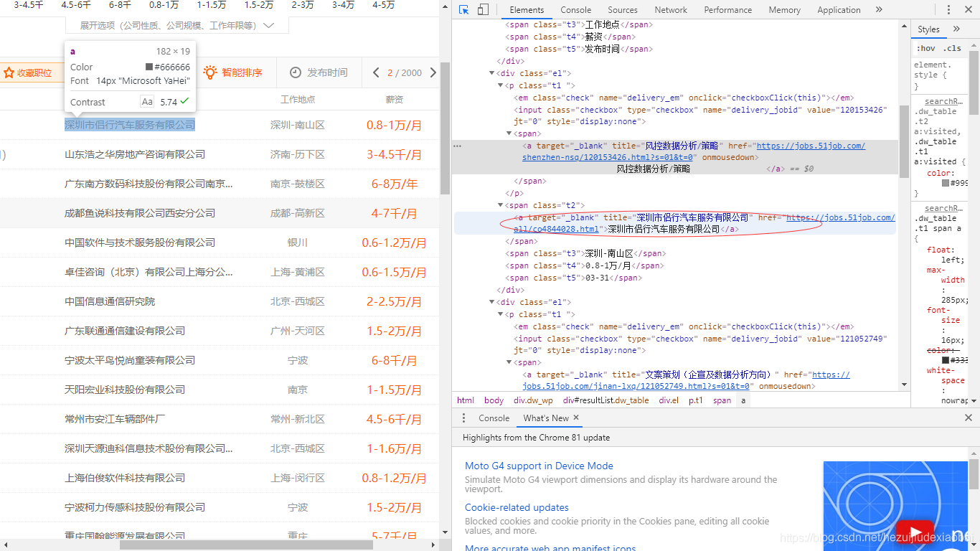The image size is (980, 551).
Task: Show more DevTools tabs chevron
Action: coord(879,10)
